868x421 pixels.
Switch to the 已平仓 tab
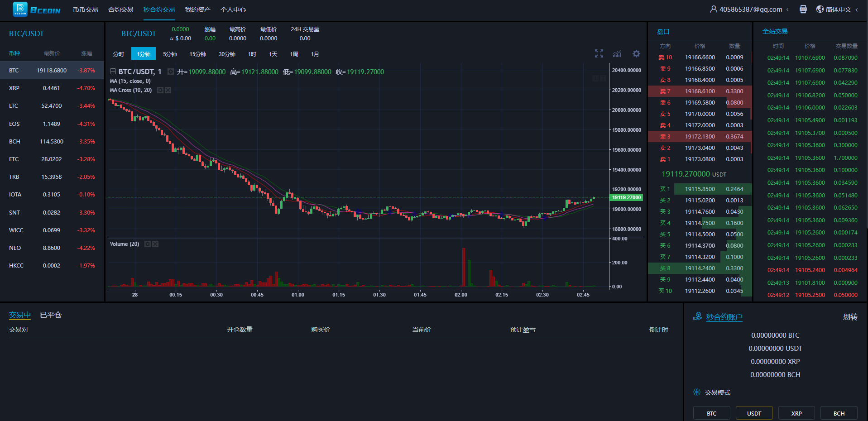[x=51, y=315]
